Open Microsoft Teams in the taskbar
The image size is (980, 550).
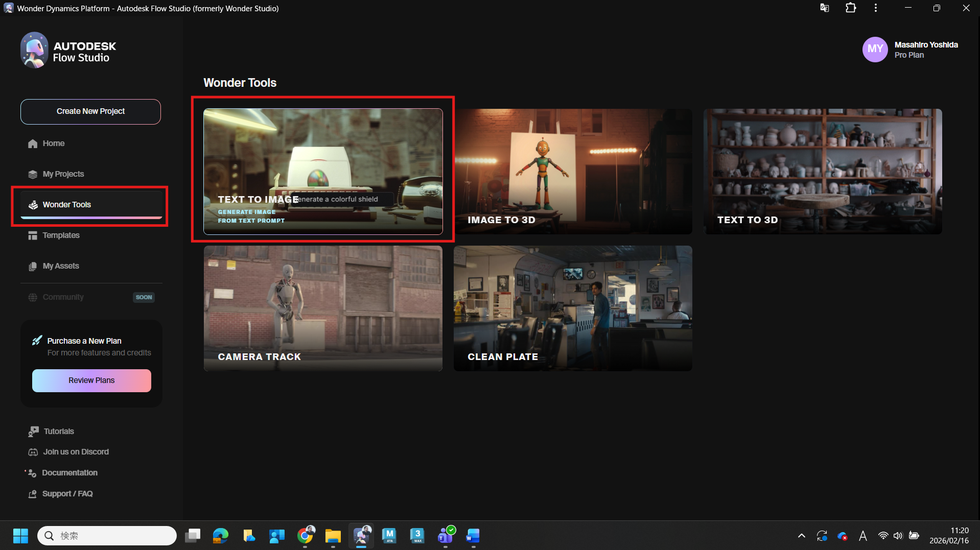click(x=445, y=535)
